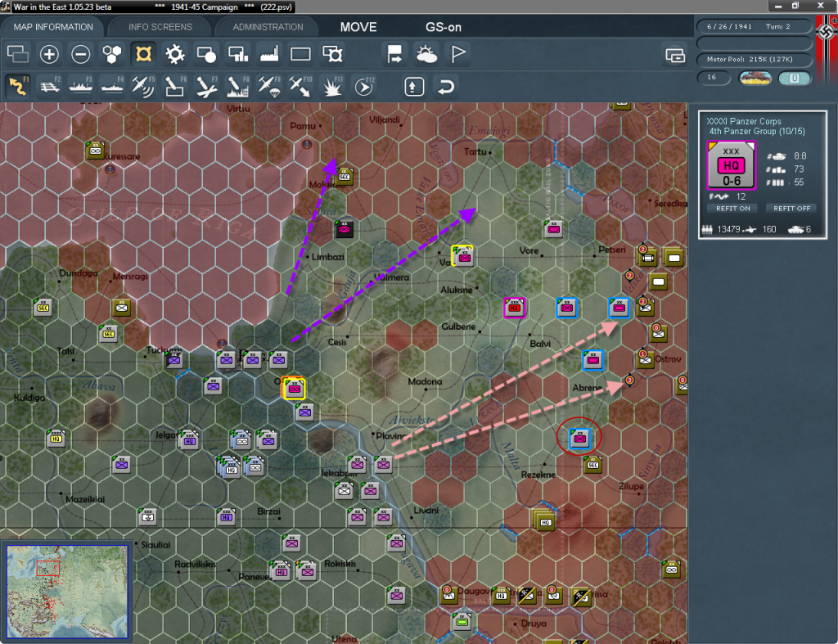Toggle the highlighted yellow hex-outline icon
The height and width of the screenshot is (644, 838).
[x=143, y=54]
